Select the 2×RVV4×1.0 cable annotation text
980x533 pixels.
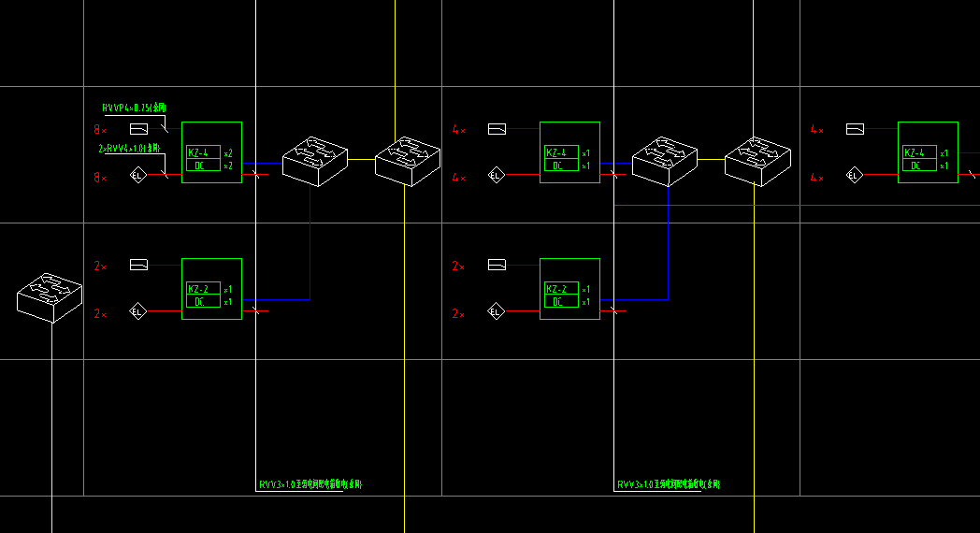pos(129,149)
